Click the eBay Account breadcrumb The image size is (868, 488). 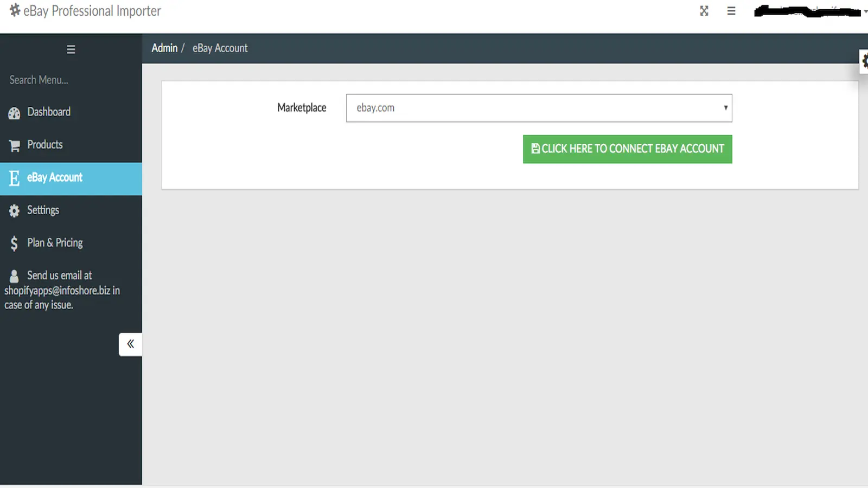220,48
